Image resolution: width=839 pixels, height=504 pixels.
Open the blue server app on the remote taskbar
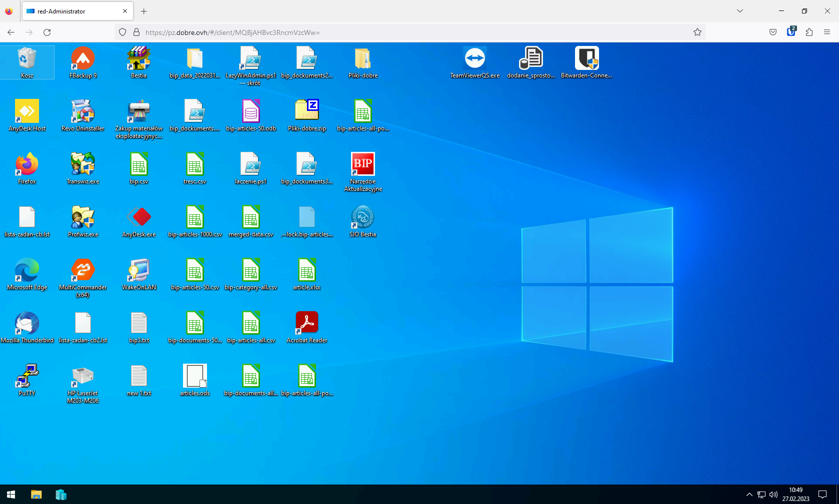coord(61,495)
